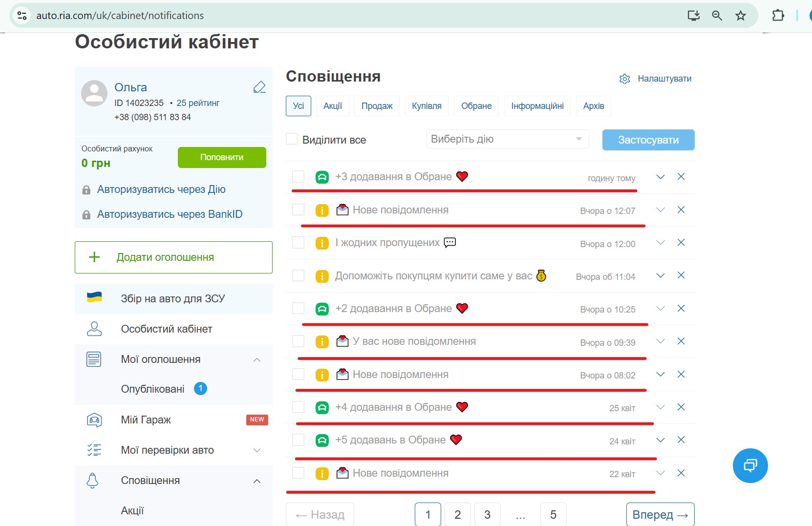
Task: Expand 'Мої перевірки авто' sidebar section
Action: (x=257, y=450)
